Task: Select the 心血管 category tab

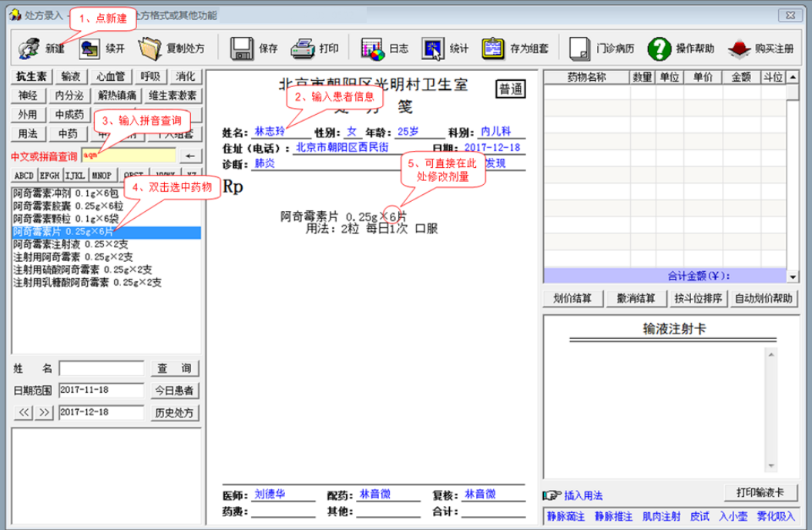Action: click(111, 76)
